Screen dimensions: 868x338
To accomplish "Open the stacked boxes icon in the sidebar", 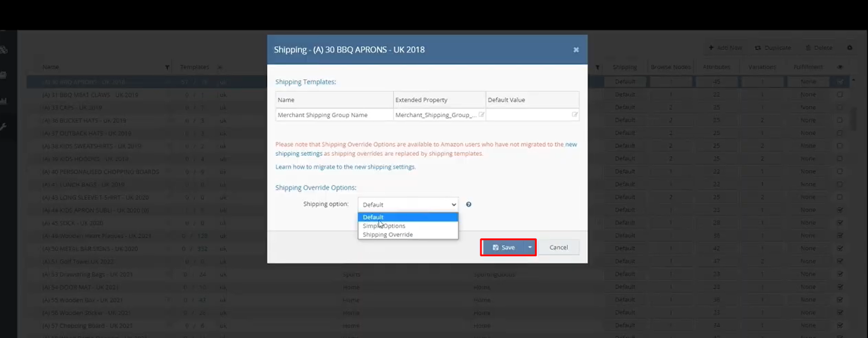I will pyautogui.click(x=3, y=49).
